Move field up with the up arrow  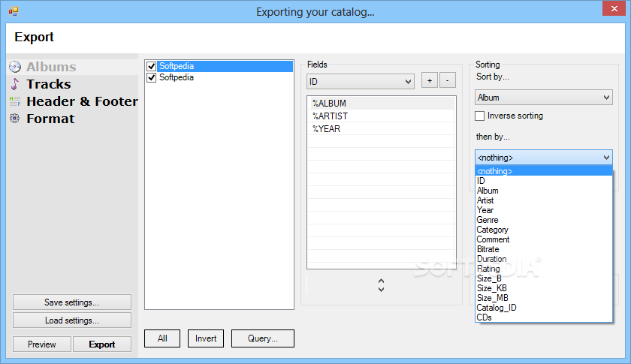pos(381,281)
